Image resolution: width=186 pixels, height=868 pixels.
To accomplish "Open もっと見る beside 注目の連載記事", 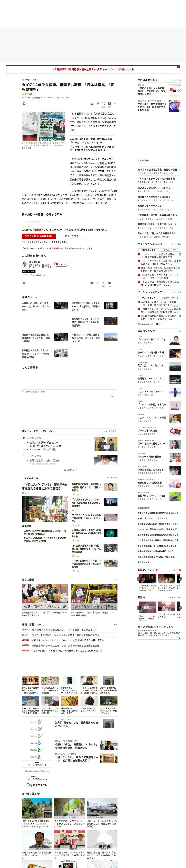I will tap(176, 80).
